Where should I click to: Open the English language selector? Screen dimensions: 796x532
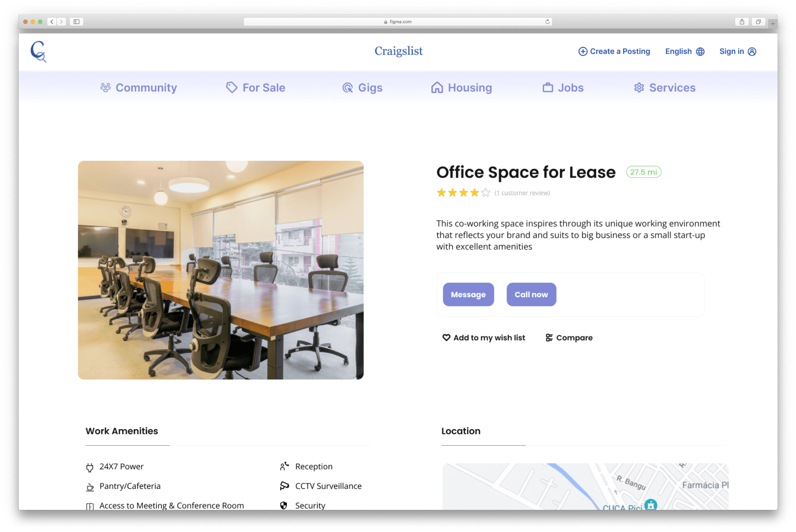click(x=678, y=52)
